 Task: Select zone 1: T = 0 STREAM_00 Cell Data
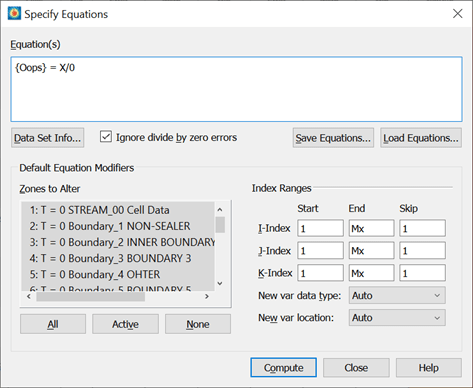pos(118,210)
